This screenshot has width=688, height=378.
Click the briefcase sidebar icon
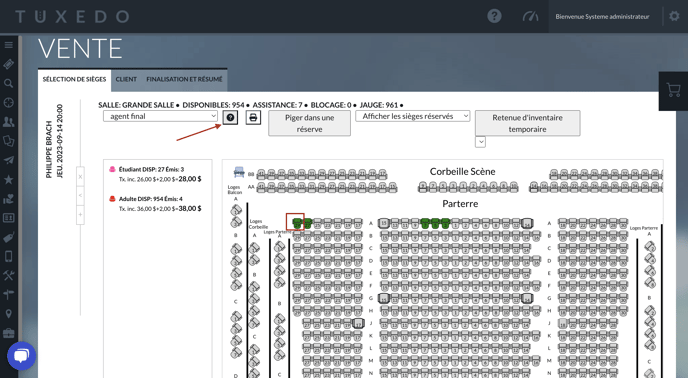[8, 333]
